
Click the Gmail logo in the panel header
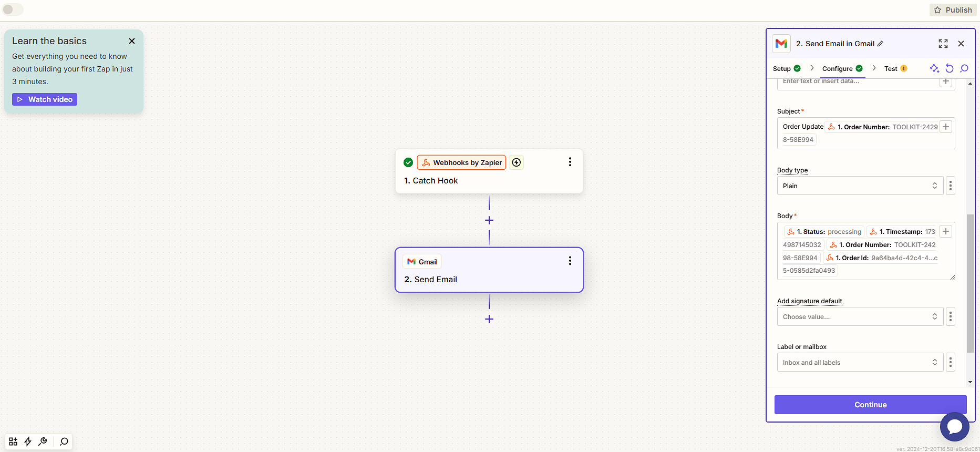(781, 44)
